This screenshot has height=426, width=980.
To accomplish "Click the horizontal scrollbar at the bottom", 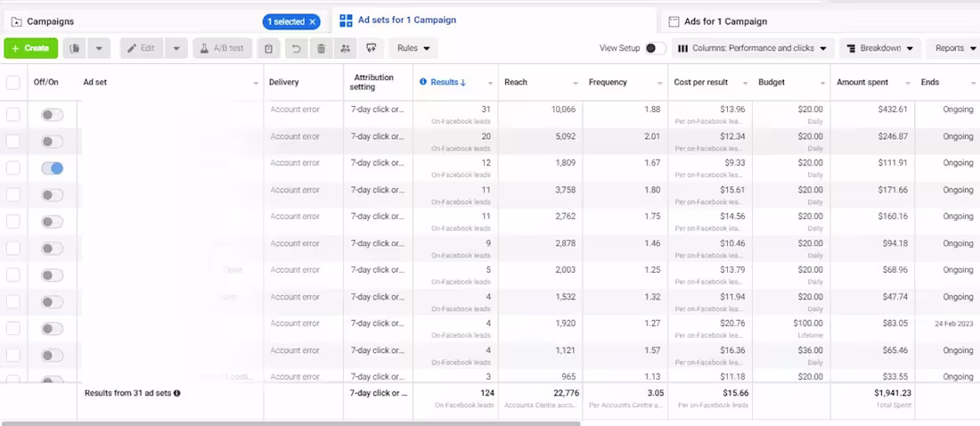I will (290, 423).
